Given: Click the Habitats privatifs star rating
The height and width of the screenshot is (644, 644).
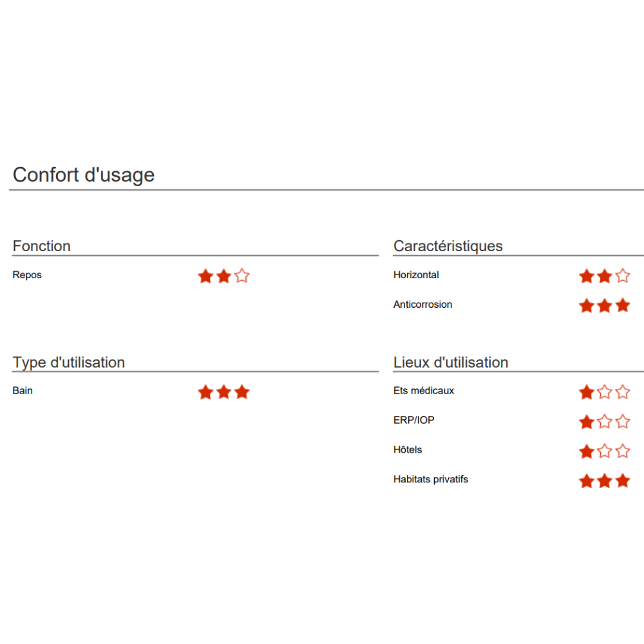Looking at the screenshot, I should coord(605,480).
